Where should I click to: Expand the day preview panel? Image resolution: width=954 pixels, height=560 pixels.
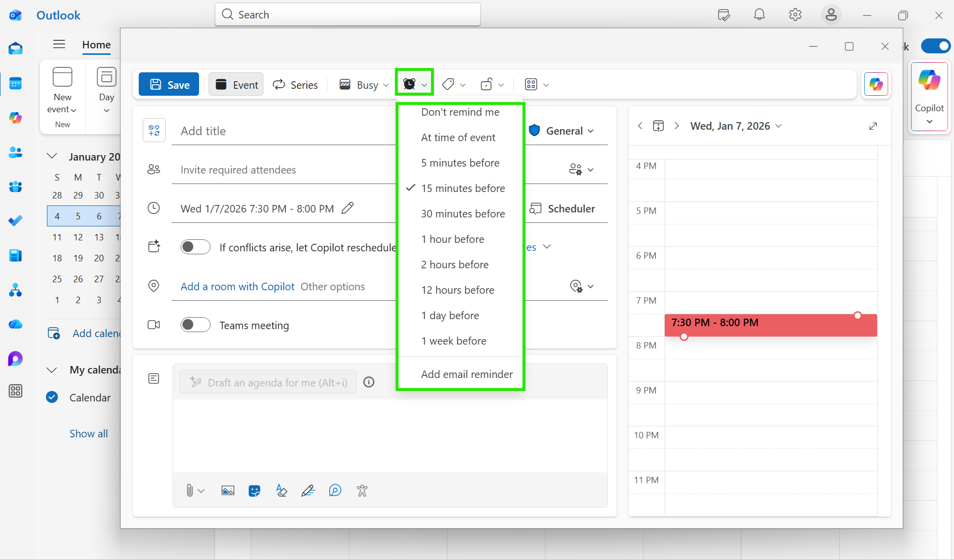873,126
